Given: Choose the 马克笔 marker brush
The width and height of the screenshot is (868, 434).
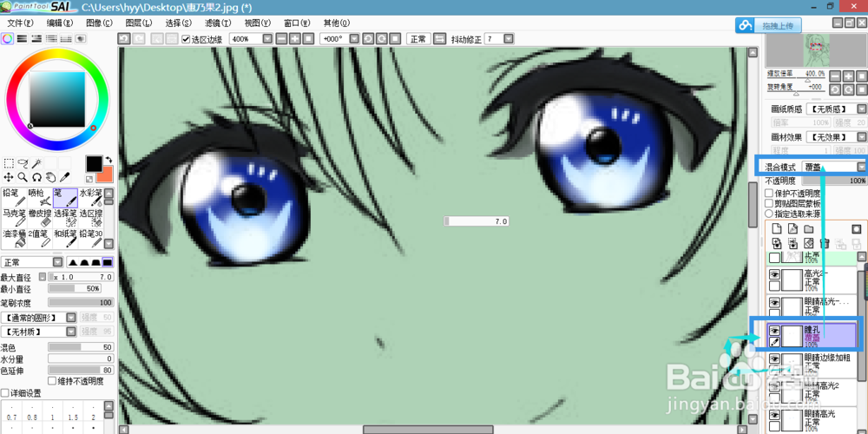Looking at the screenshot, I should point(14,218).
